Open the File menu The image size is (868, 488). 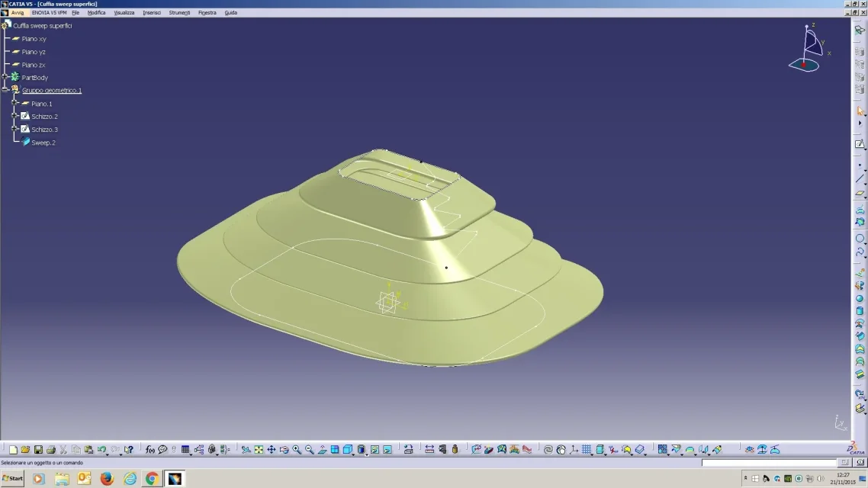point(76,13)
